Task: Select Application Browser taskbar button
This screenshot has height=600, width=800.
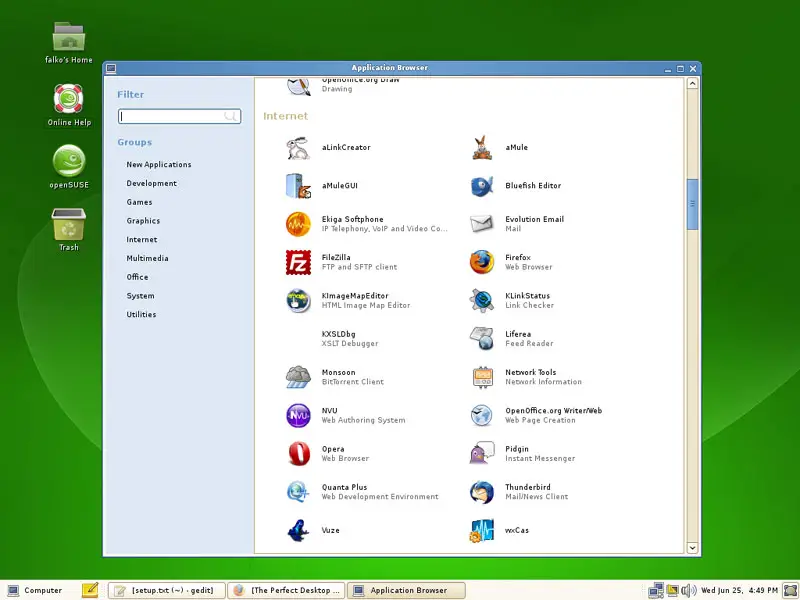Action: [x=406, y=590]
